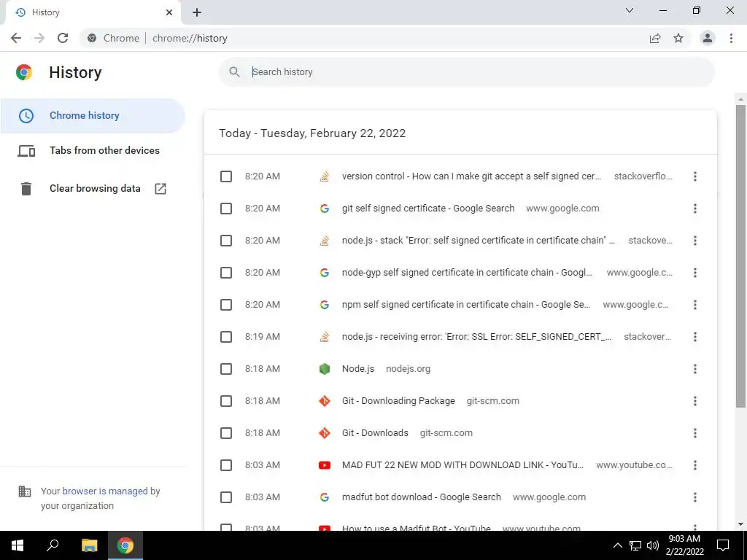Screen dimensions: 747x560
Task: Open the Git - Downloading Package link
Action: [398, 401]
